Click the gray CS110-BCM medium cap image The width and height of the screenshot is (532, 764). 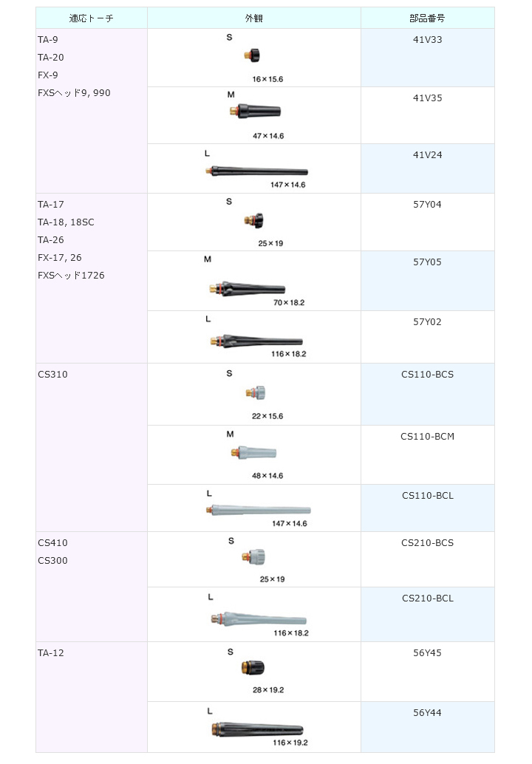tap(253, 451)
